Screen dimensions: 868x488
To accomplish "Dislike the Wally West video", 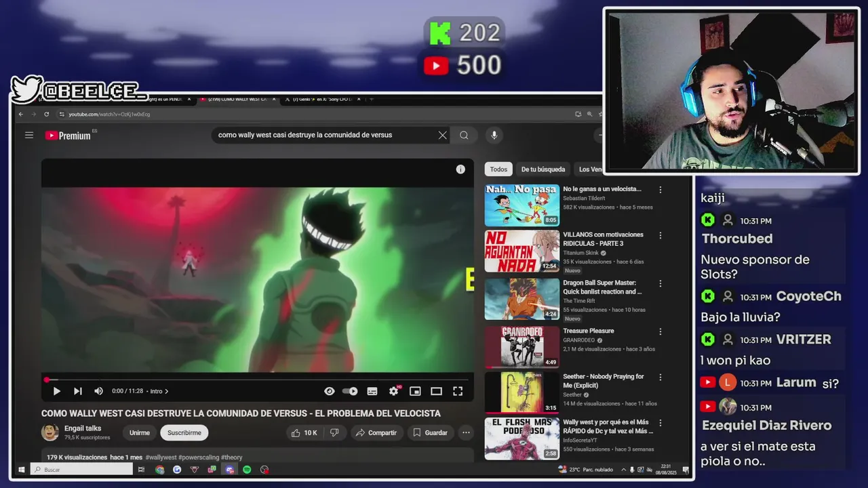I will tap(334, 432).
